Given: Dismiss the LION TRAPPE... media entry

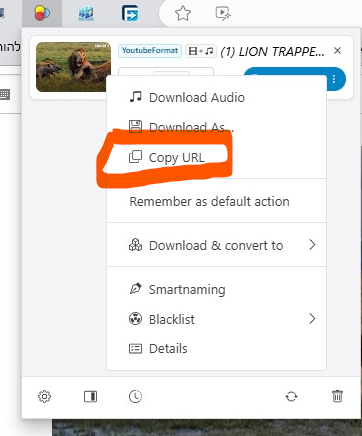Looking at the screenshot, I should click(337, 51).
